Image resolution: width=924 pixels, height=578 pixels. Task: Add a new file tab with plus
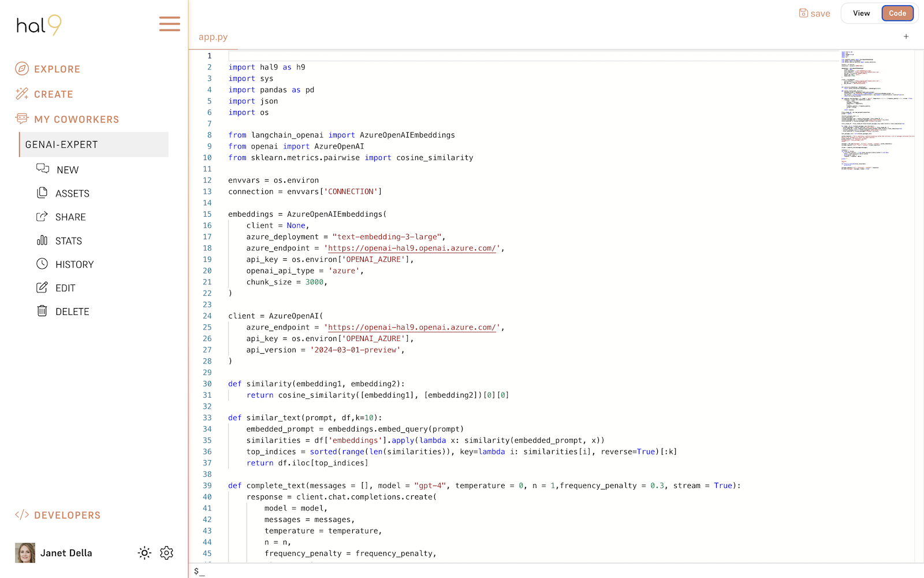point(906,36)
